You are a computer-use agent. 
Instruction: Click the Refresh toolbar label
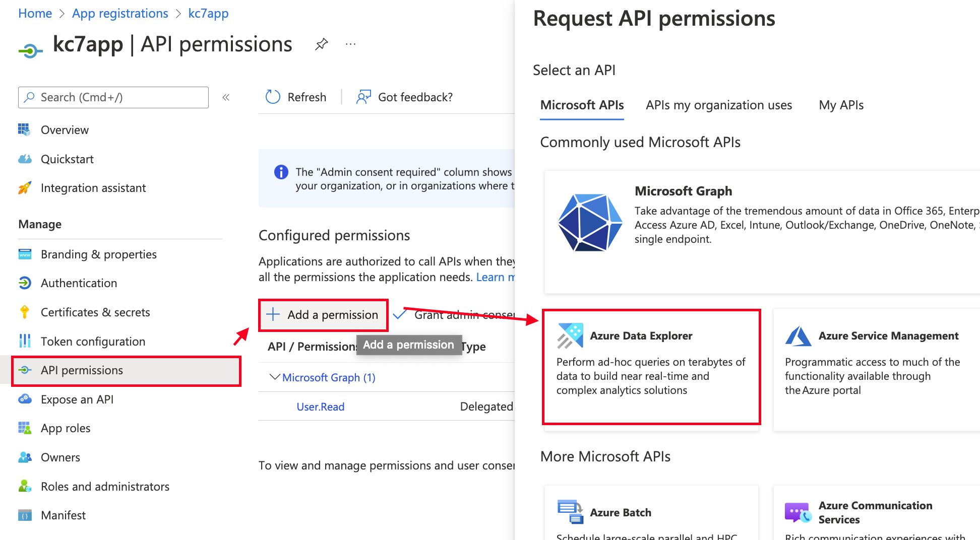click(307, 97)
